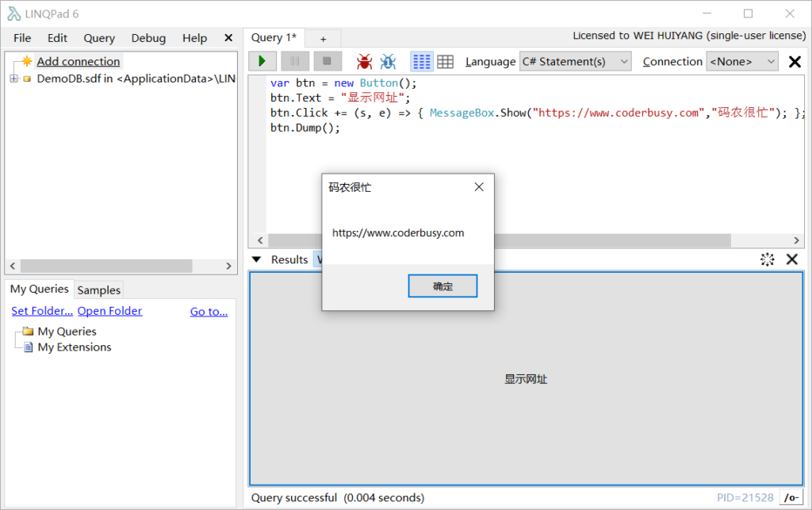Screen dimensions: 812x510
Task: Add a new query tab with plus
Action: (324, 39)
